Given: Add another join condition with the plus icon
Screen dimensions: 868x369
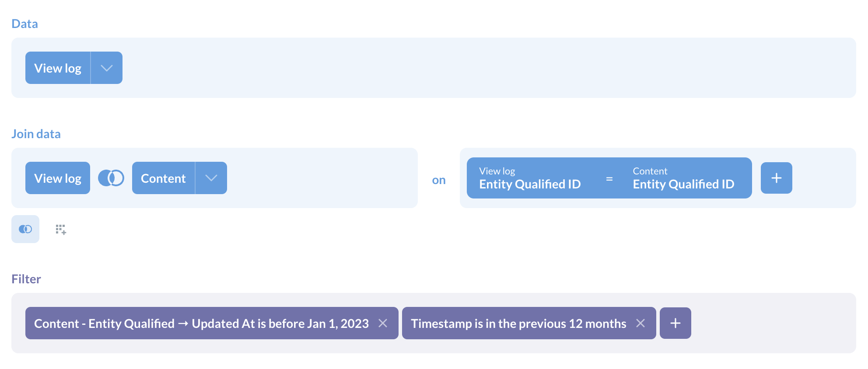Looking at the screenshot, I should pyautogui.click(x=776, y=178).
